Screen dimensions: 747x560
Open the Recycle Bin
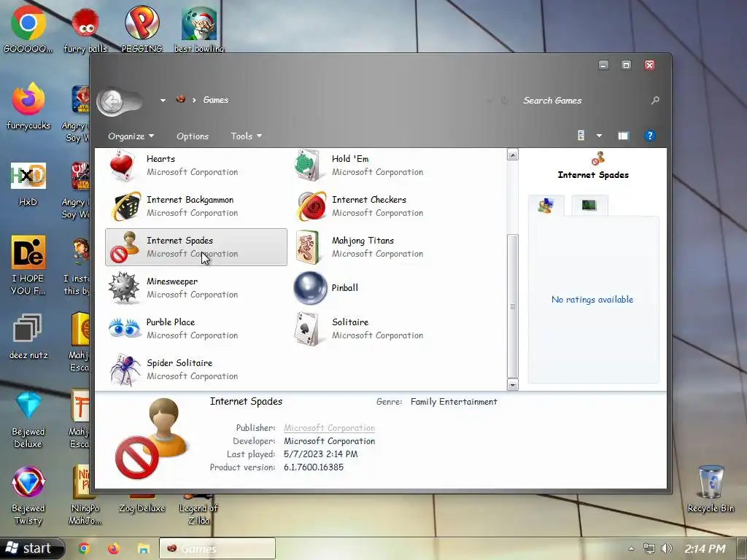tap(711, 482)
